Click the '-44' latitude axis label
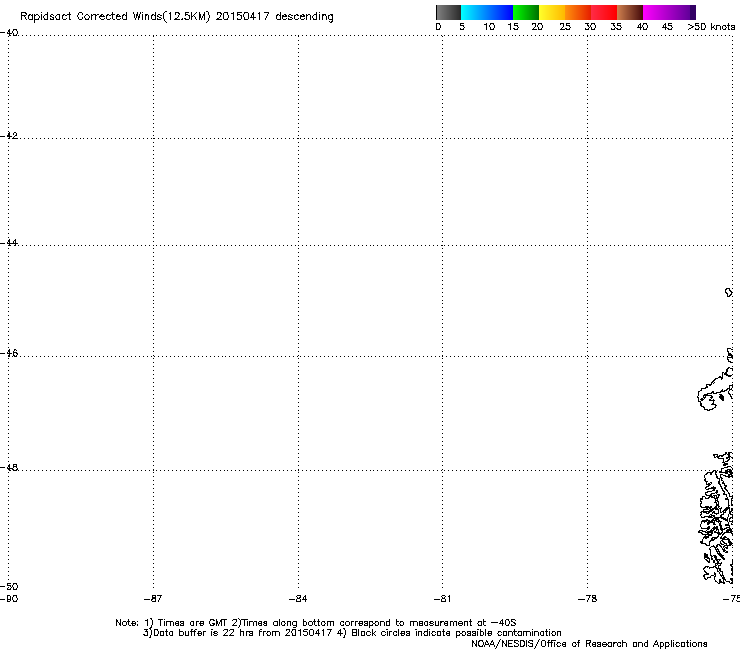This screenshot has height=650, width=740. [9, 243]
